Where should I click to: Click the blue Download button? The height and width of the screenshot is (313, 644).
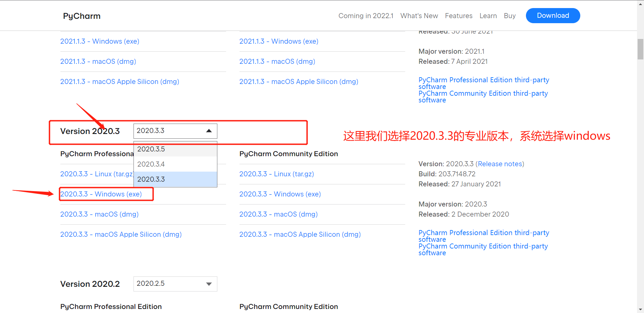553,16
